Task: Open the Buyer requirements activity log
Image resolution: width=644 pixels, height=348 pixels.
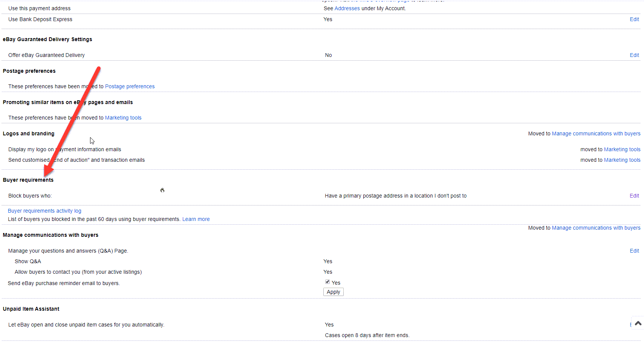Action: click(x=44, y=211)
